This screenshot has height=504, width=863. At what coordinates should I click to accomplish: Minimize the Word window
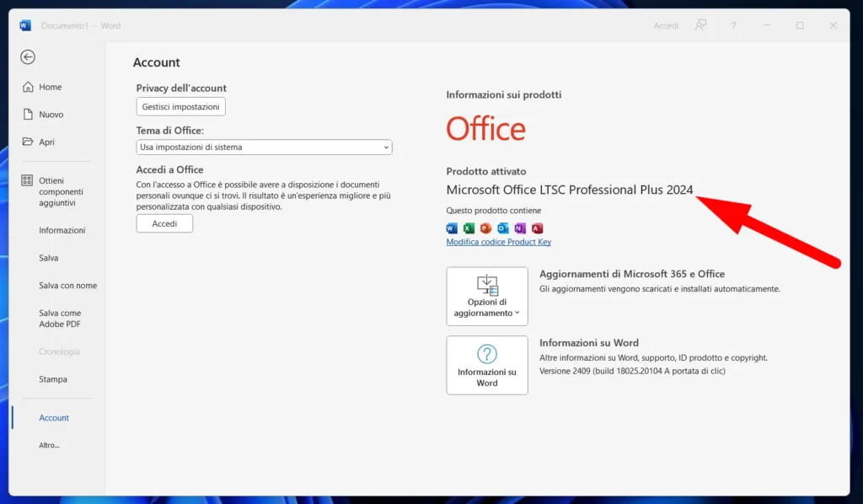click(767, 25)
